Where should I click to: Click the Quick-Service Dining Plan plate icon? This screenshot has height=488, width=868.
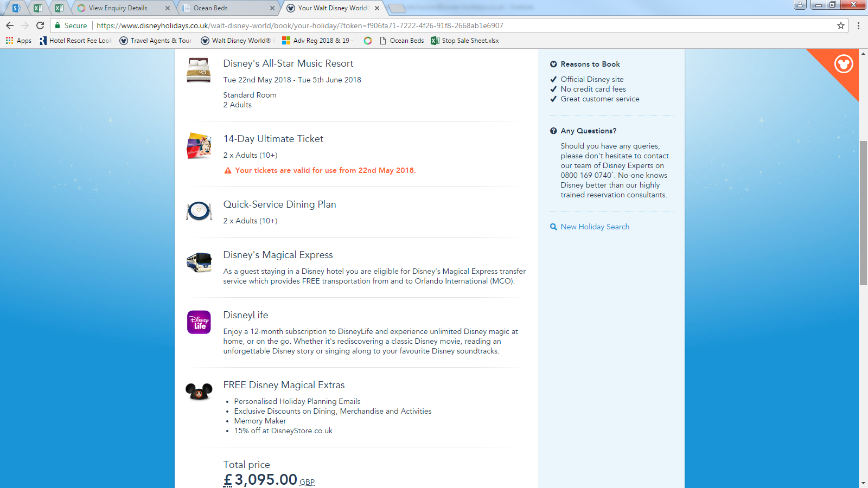(199, 211)
